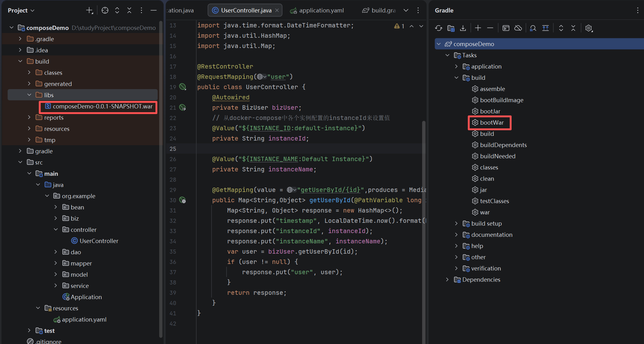Close the UserController.java tab

pos(277,10)
